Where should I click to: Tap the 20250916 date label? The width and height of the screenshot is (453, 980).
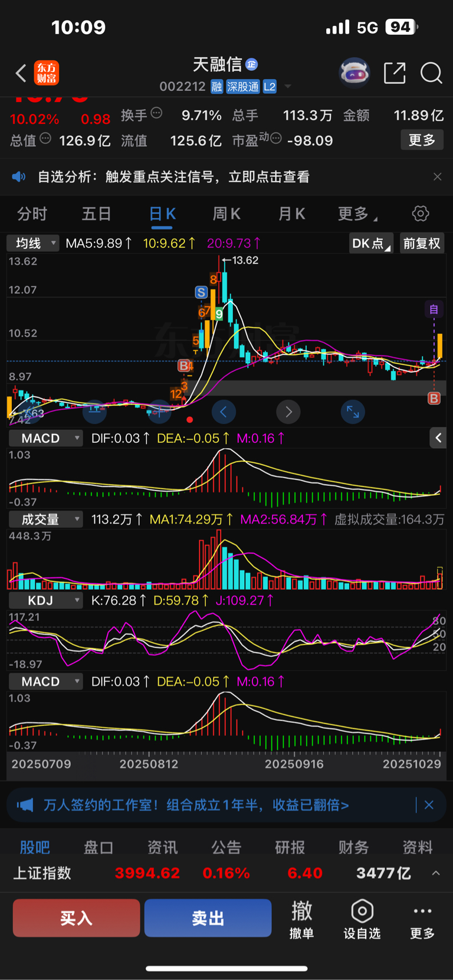click(294, 764)
